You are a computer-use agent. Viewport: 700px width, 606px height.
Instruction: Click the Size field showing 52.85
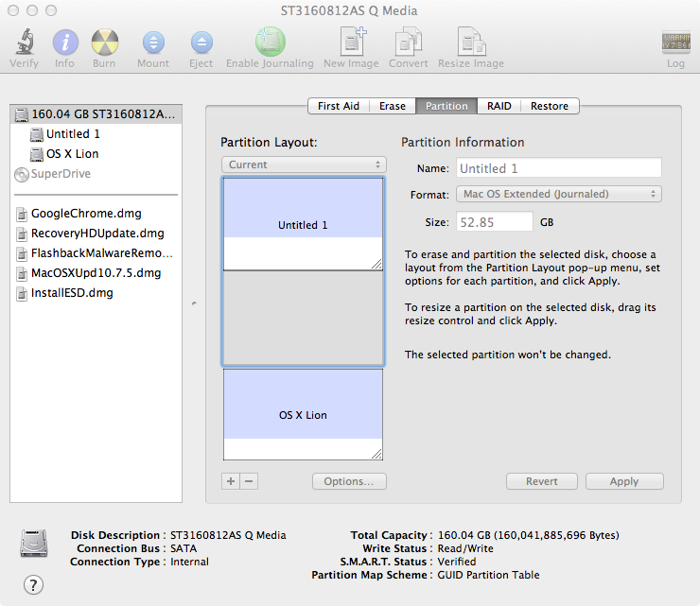click(x=494, y=222)
